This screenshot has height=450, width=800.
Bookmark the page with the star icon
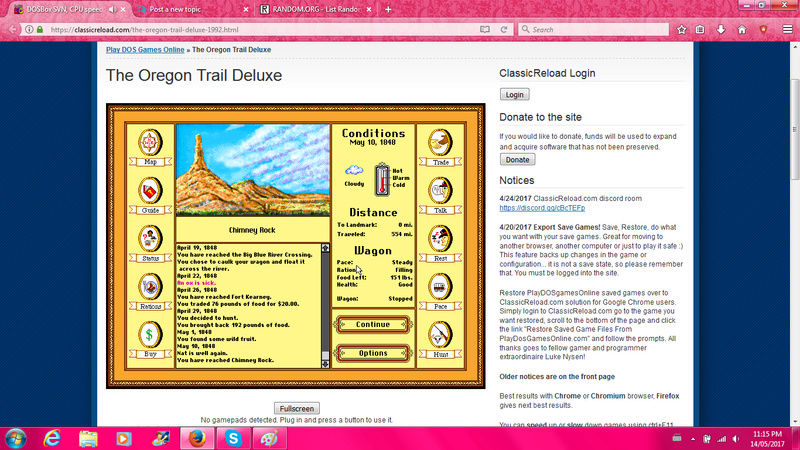point(682,30)
